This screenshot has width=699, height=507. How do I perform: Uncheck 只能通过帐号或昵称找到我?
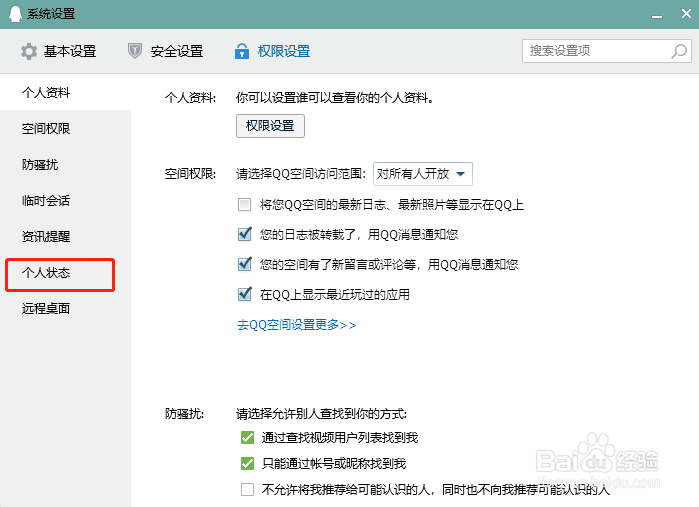pos(247,463)
